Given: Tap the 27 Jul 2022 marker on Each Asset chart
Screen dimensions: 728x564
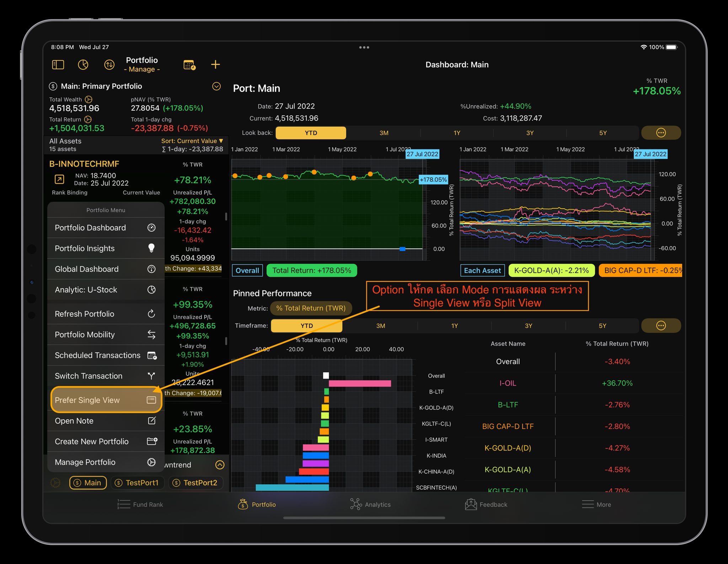Looking at the screenshot, I should point(651,154).
